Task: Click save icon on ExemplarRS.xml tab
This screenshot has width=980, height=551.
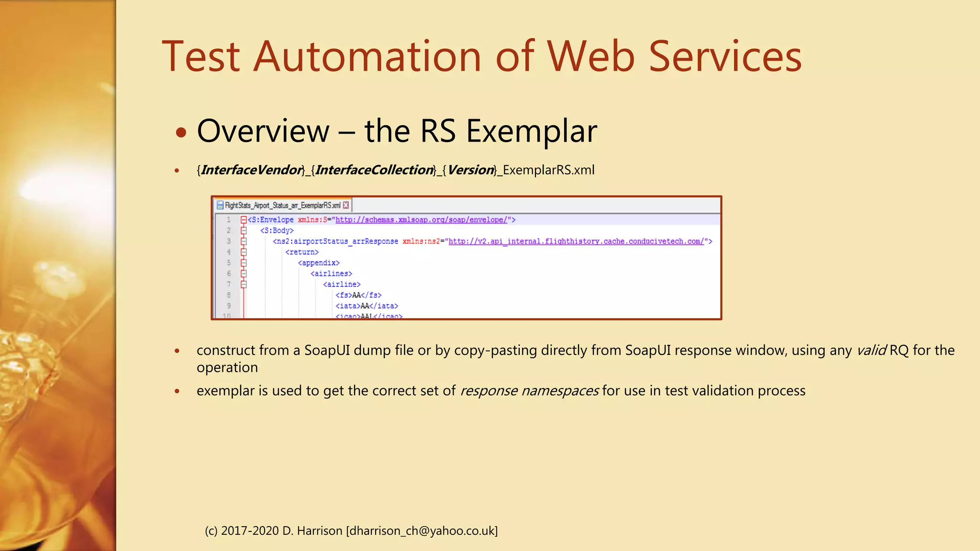Action: (x=220, y=205)
